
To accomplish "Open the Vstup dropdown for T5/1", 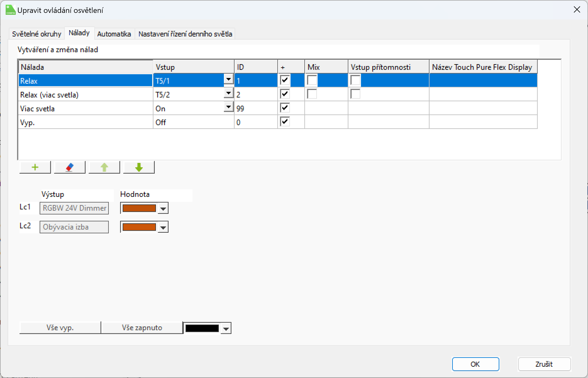I will [229, 80].
